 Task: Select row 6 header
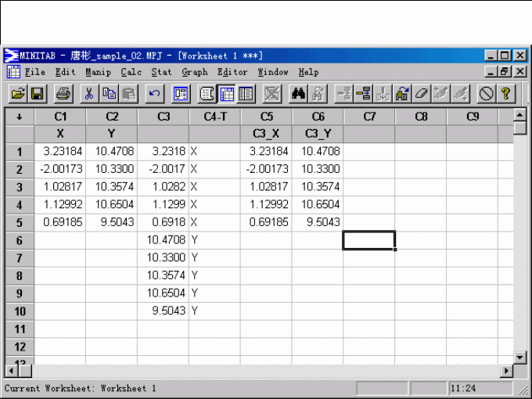point(20,240)
